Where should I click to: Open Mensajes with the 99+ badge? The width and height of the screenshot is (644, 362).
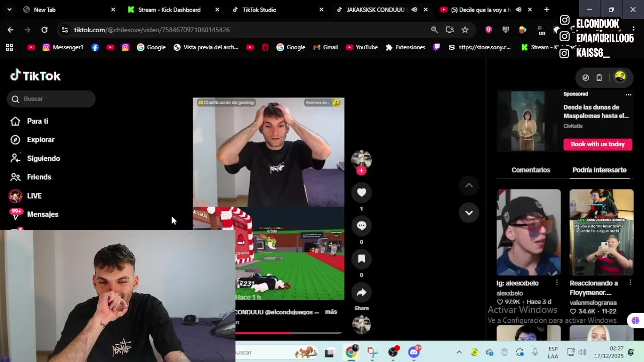click(34, 215)
